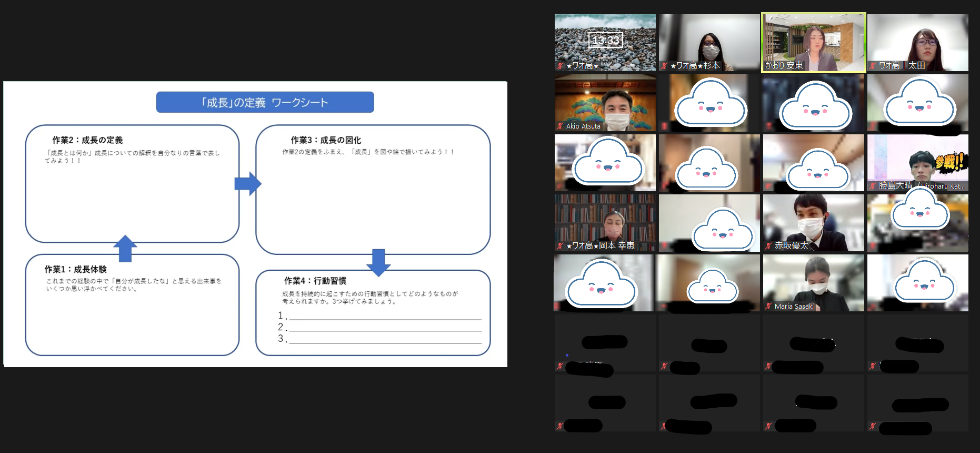Click the down arrow from 作業3 to 作業4

point(378,262)
